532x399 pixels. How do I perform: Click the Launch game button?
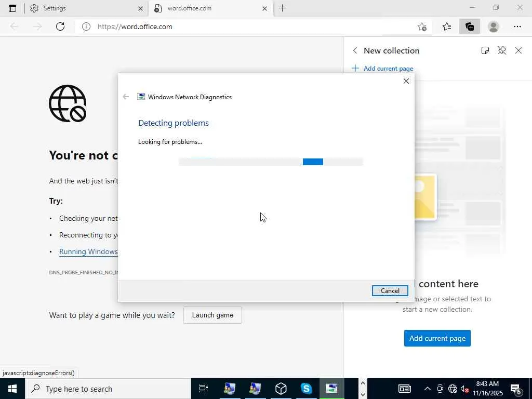coord(212,315)
